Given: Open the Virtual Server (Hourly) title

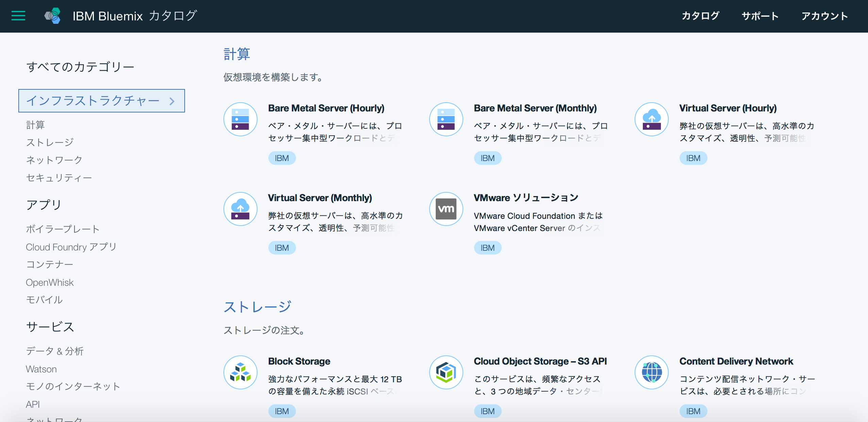Looking at the screenshot, I should [x=728, y=108].
